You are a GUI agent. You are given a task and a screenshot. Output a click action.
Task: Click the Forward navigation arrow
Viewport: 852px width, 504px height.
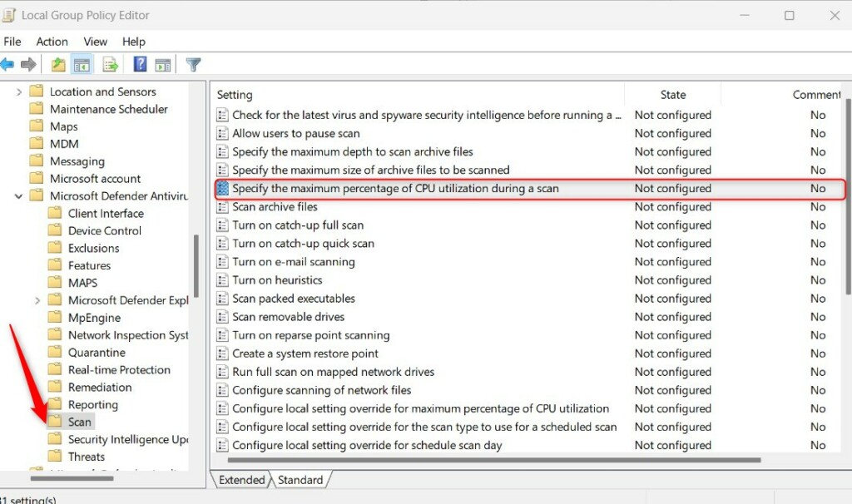pos(29,64)
